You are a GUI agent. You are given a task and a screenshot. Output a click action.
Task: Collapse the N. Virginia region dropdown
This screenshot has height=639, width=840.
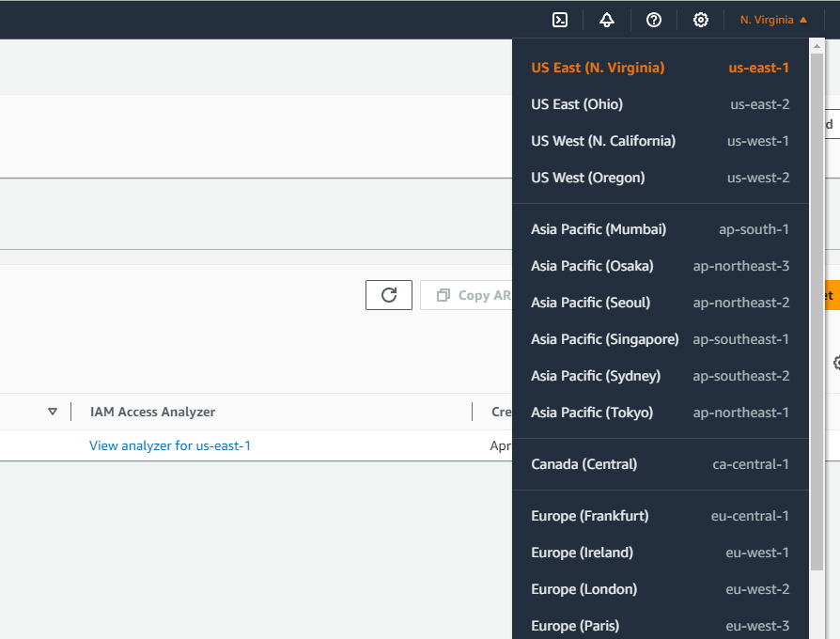pyautogui.click(x=773, y=20)
